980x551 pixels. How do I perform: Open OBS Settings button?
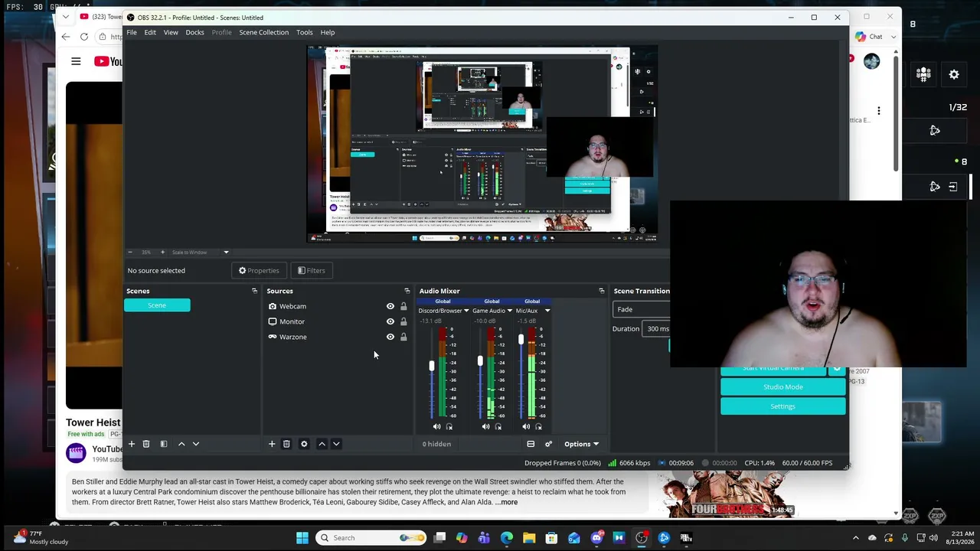coord(782,406)
